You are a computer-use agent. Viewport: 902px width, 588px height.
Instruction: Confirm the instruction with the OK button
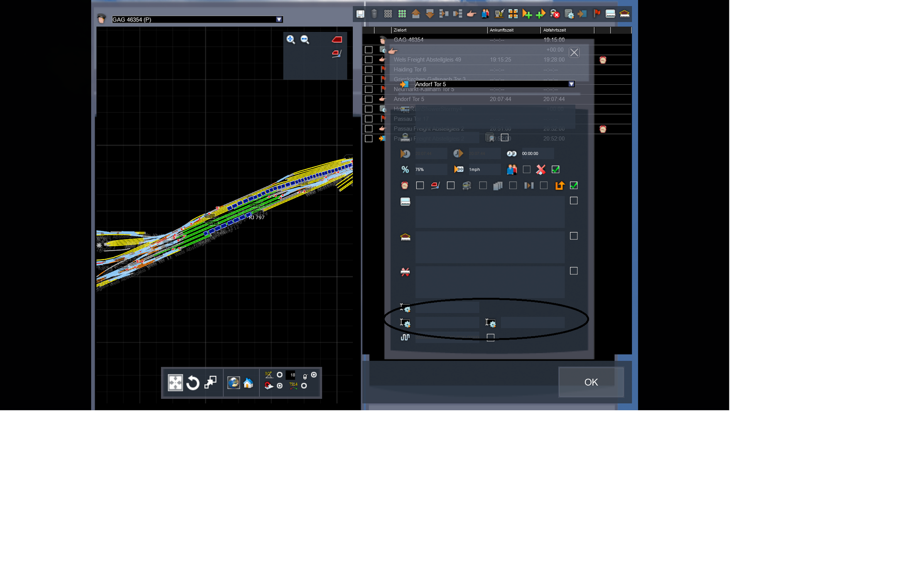click(591, 382)
